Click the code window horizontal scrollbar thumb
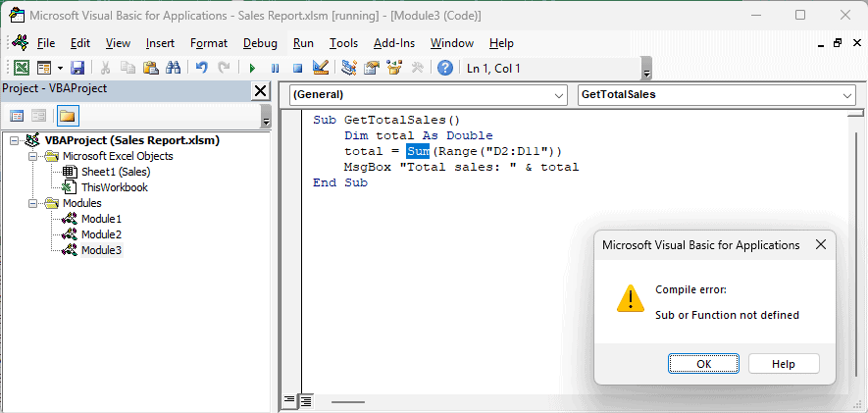The width and height of the screenshot is (868, 413). (348, 402)
